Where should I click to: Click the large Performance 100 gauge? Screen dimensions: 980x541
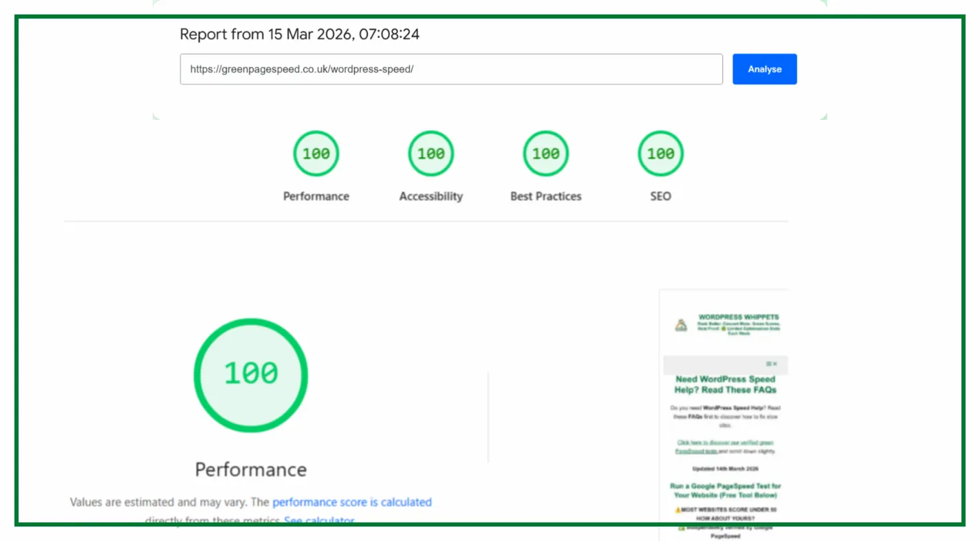[x=250, y=375]
